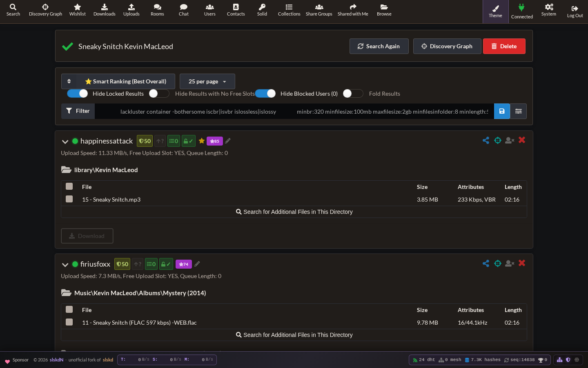
Task: Open the Wishlist page
Action: tap(77, 10)
